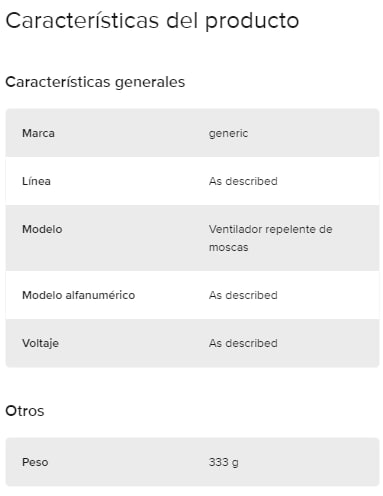Click the word moscas in Modelo value
Viewport: 383px width, 496px height.
click(228, 247)
